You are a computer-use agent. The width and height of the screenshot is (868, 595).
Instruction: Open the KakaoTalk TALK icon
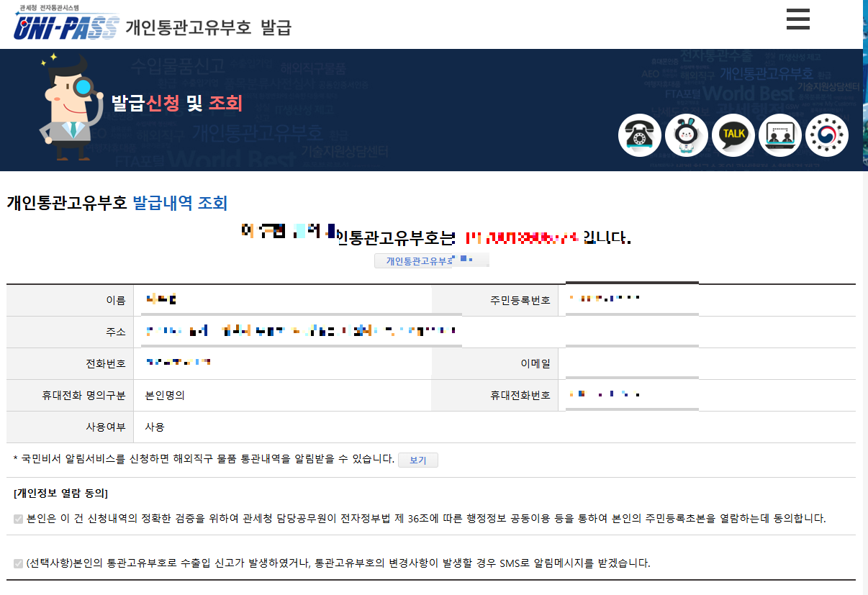coord(733,135)
